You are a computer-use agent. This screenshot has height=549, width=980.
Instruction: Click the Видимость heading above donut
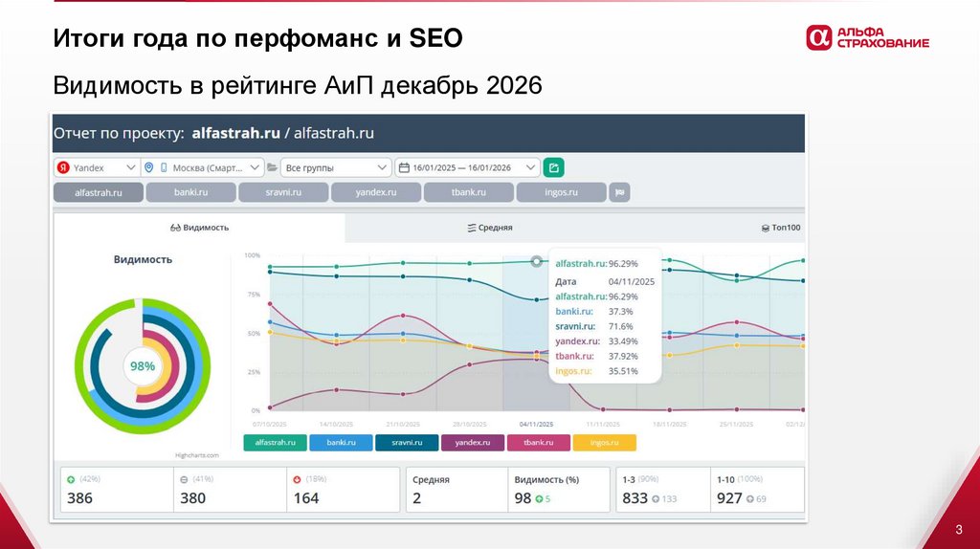pos(143,259)
